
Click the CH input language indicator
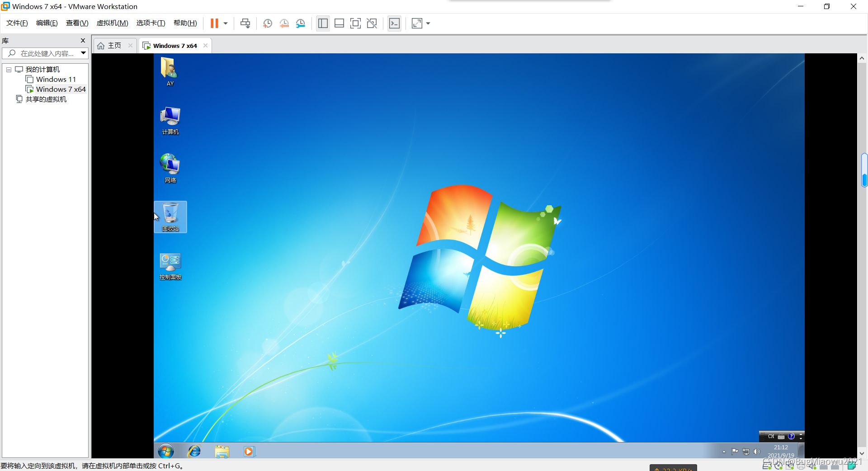coord(771,436)
